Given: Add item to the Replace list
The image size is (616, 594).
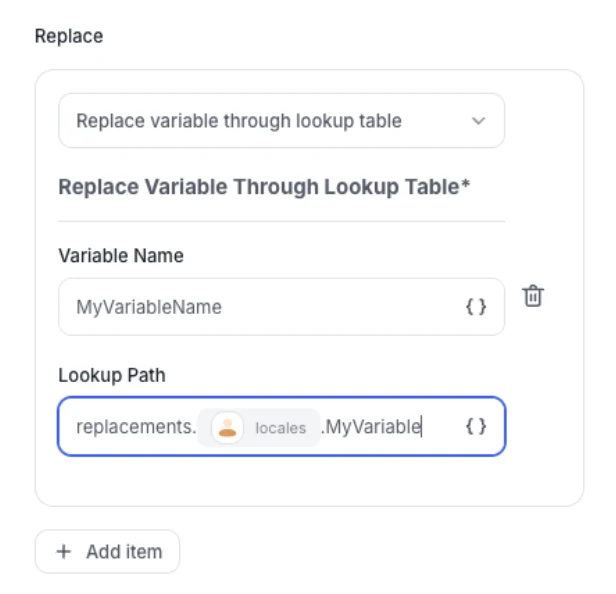Looking at the screenshot, I should [x=108, y=552].
